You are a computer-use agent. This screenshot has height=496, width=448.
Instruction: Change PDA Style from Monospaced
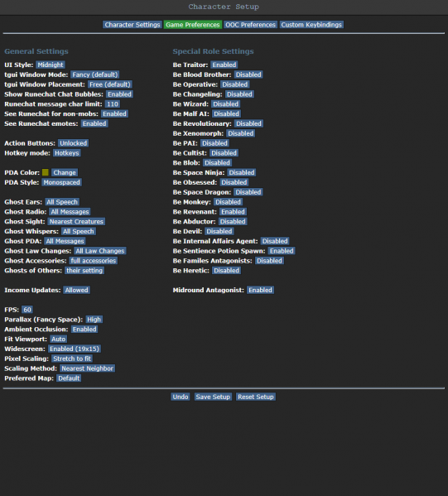62,182
